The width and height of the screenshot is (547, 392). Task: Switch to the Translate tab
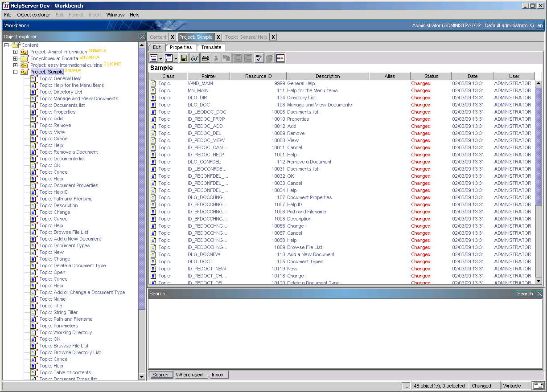coord(211,47)
